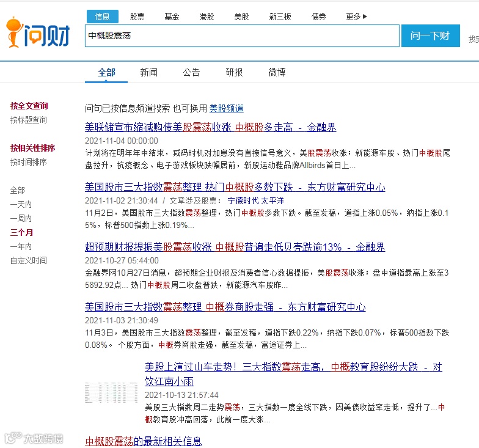Click the timestamp 2021-11-03 21:30:49
This screenshot has height=448, width=479.
coord(122,320)
